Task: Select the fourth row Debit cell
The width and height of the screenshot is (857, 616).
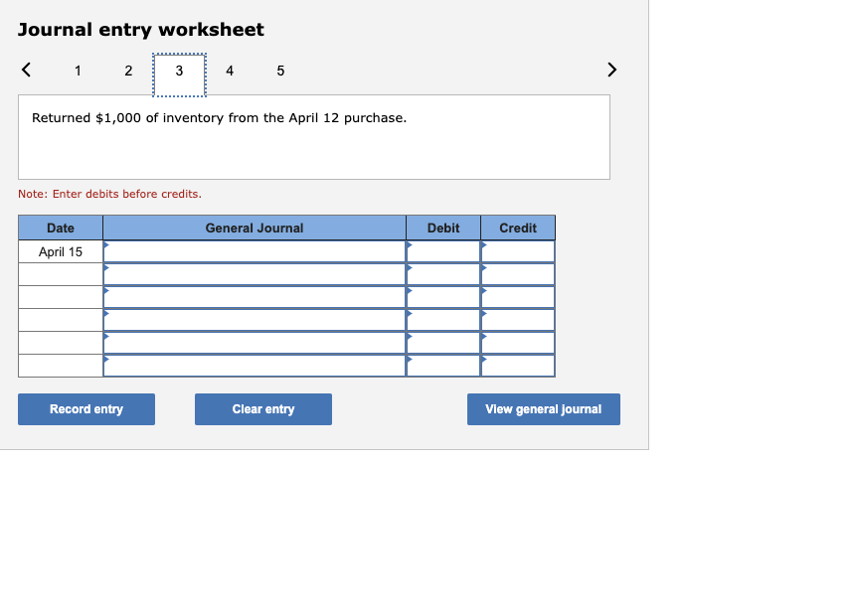Action: tap(443, 321)
